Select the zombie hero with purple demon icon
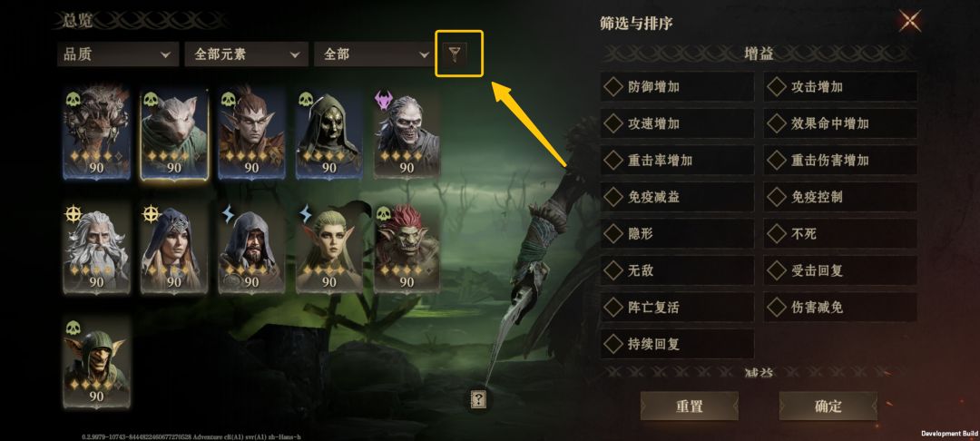This screenshot has height=441, width=980. tap(407, 133)
